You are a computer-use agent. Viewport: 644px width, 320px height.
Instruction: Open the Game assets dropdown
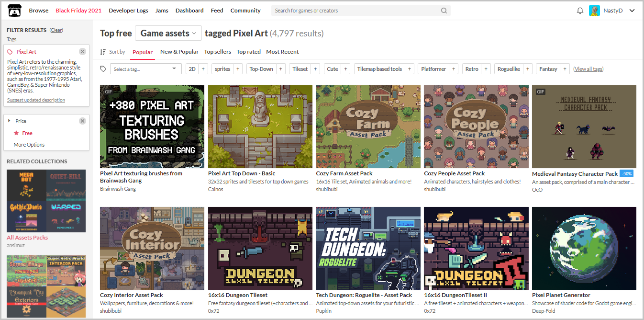point(168,33)
